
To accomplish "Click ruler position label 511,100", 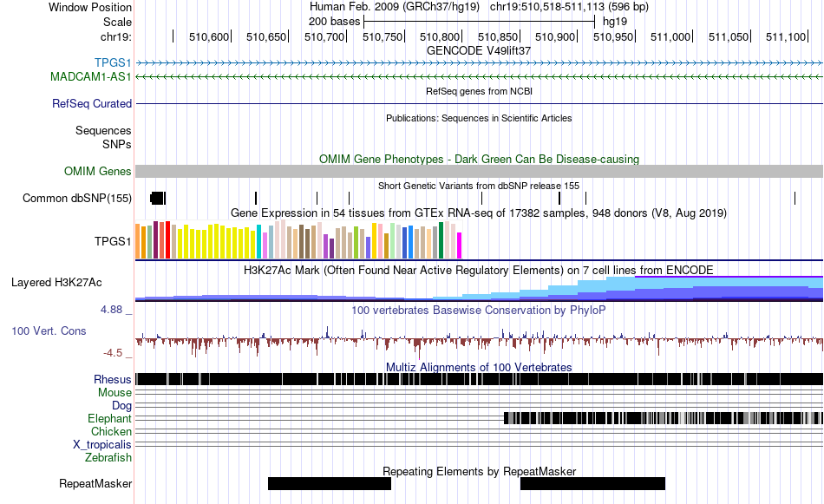I will pos(786,36).
